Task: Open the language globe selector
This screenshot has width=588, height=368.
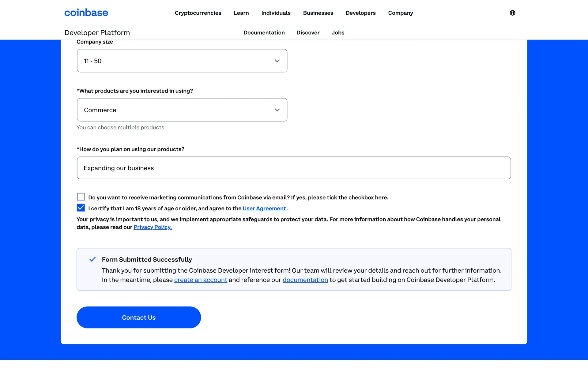Action: 512,13
